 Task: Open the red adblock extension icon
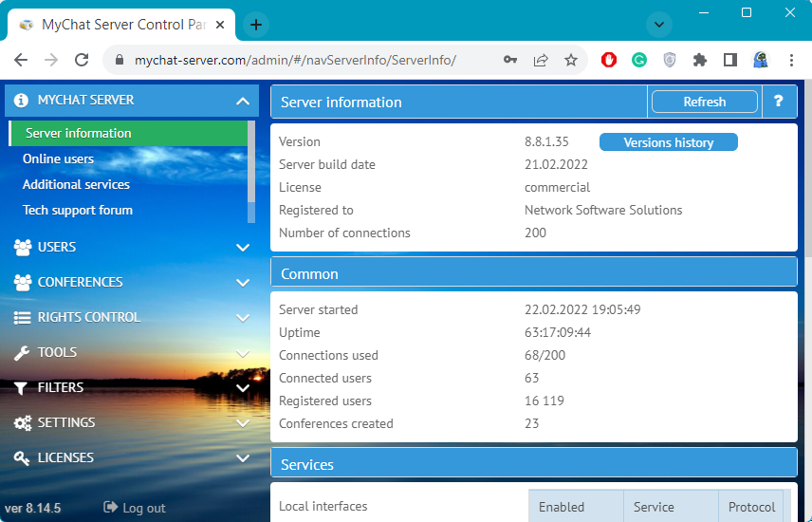point(609,60)
